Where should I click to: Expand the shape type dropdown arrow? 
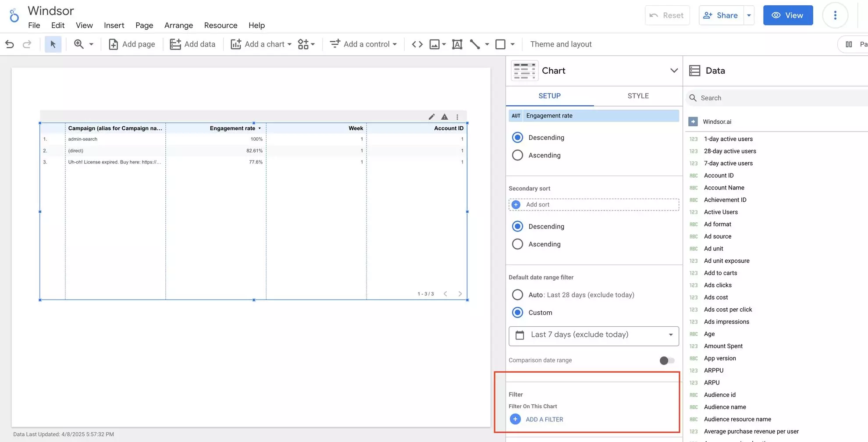coord(512,44)
